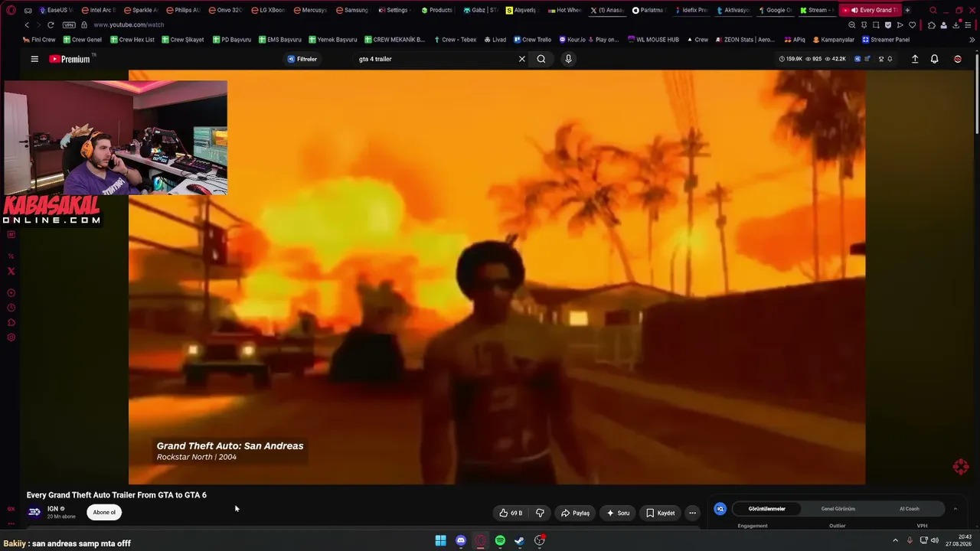Image resolution: width=980 pixels, height=551 pixels.
Task: Switch to the Samsung browser tab
Action: tap(353, 10)
